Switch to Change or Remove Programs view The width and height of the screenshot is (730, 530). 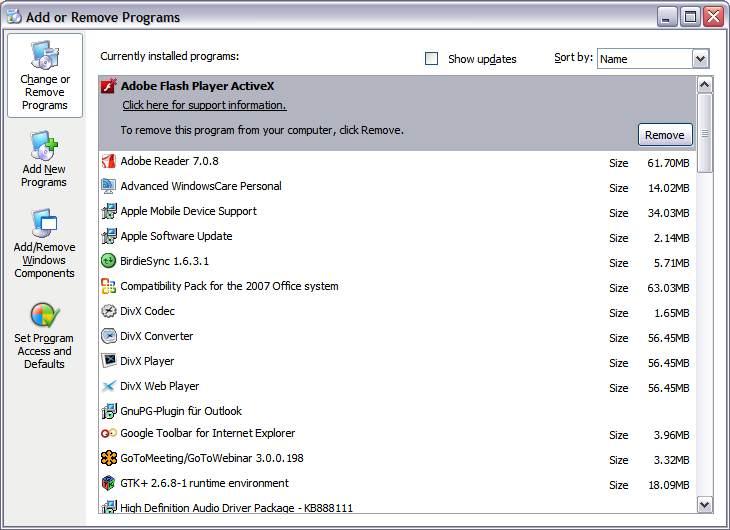(44, 76)
